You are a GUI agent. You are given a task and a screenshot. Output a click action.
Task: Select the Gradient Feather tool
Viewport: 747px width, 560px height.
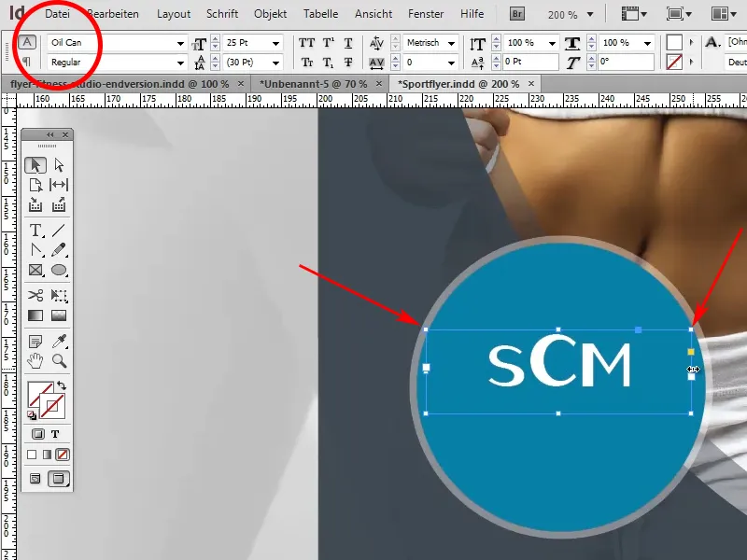pos(59,315)
